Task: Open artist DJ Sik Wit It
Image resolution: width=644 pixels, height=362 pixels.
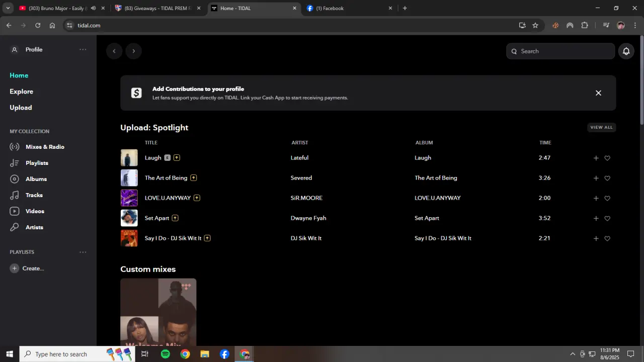Action: tap(306, 238)
